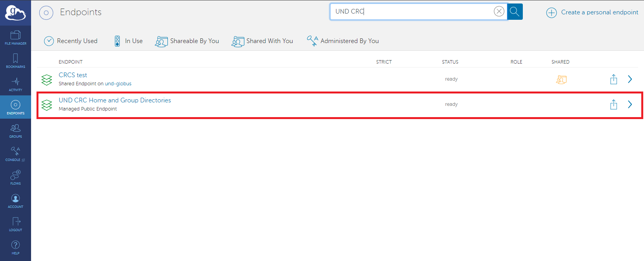Screen dimensions: 644x261
Task: Click Create a personal endpoint link
Action: point(592,12)
